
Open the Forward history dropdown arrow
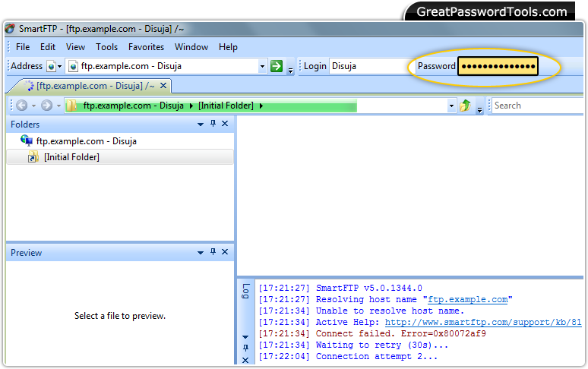point(58,106)
